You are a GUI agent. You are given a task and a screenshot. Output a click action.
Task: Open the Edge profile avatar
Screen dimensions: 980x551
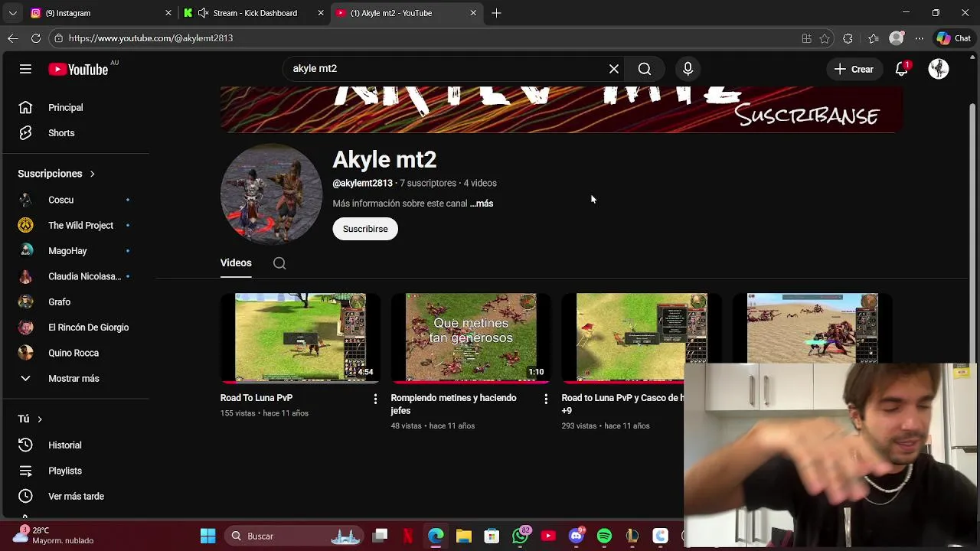coord(897,38)
